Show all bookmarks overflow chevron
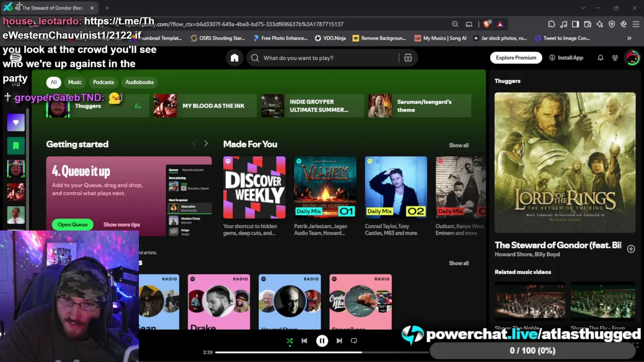Screen dimensions: 644x362 [629, 38]
